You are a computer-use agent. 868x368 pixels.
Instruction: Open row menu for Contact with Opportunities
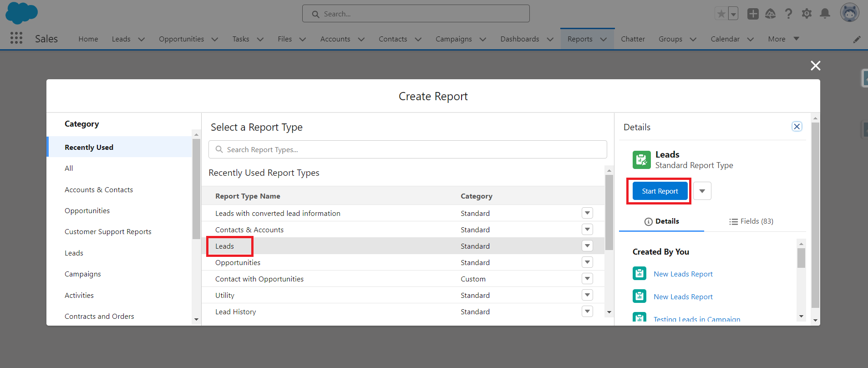tap(587, 278)
